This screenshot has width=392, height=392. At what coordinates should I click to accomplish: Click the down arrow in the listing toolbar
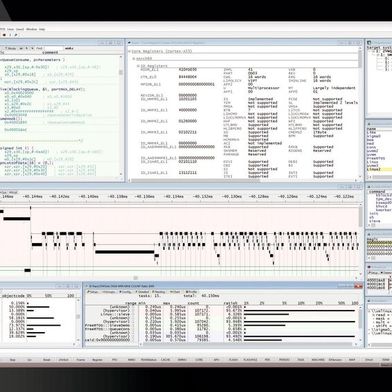coord(32,48)
